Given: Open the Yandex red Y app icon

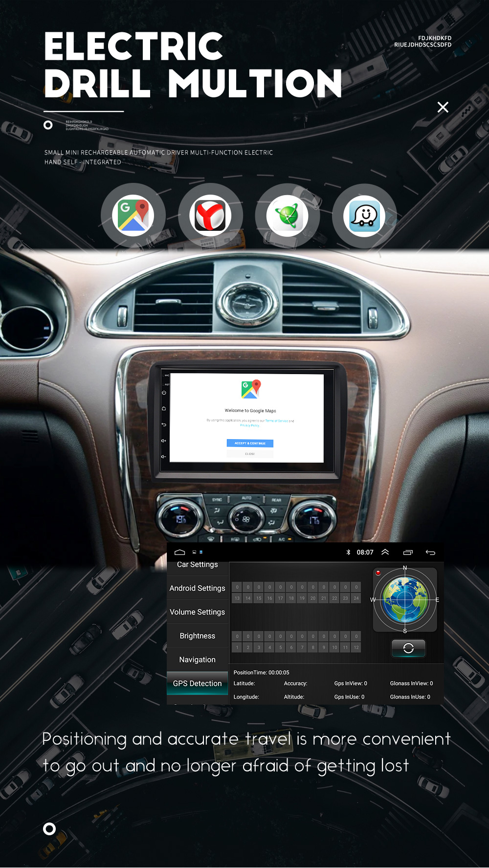Looking at the screenshot, I should 210,216.
